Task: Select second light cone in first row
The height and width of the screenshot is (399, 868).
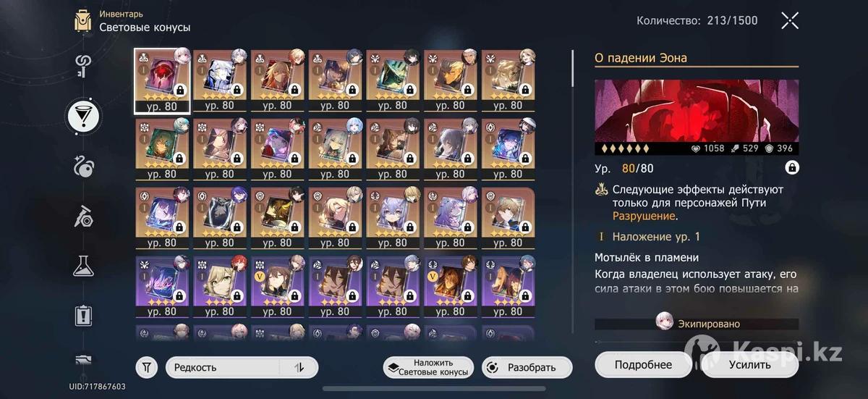Action: click(219, 81)
